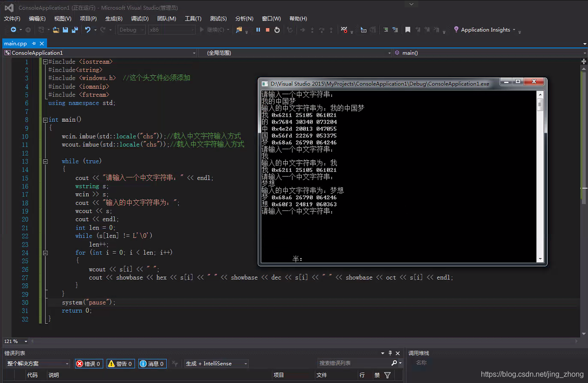Open the 生成(B) menu
588x383 pixels.
click(x=114, y=19)
